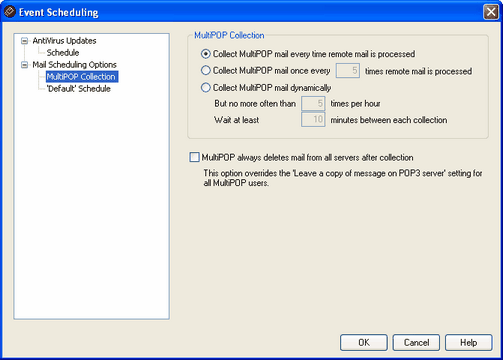The width and height of the screenshot is (503, 360).
Task: Enable MultiPOP always deletes mail checkbox
Action: click(194, 157)
